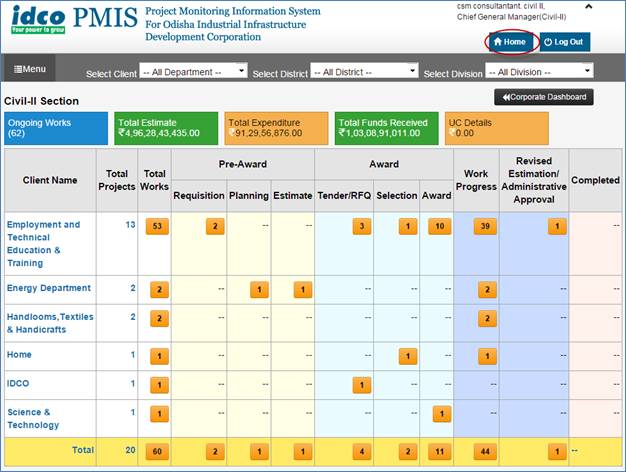Click Handlooms row Total Works badge 2
This screenshot has width=626, height=472.
pyautogui.click(x=159, y=319)
